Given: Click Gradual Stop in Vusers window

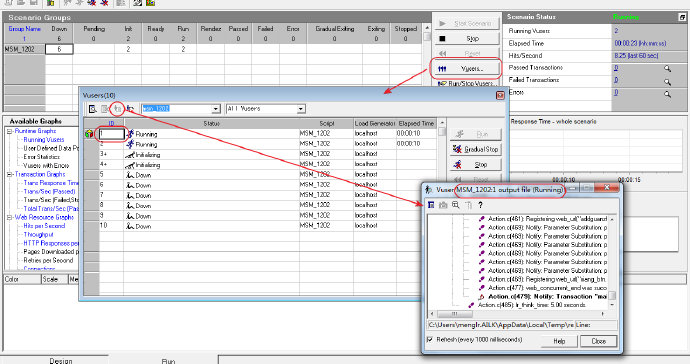Looking at the screenshot, I should 476,149.
